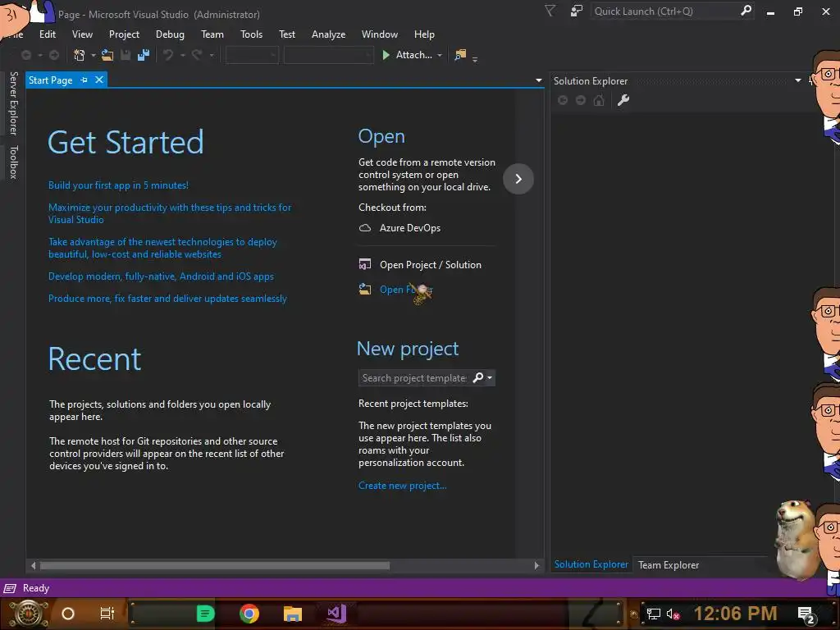Open the Edit menu
840x630 pixels.
(x=47, y=34)
